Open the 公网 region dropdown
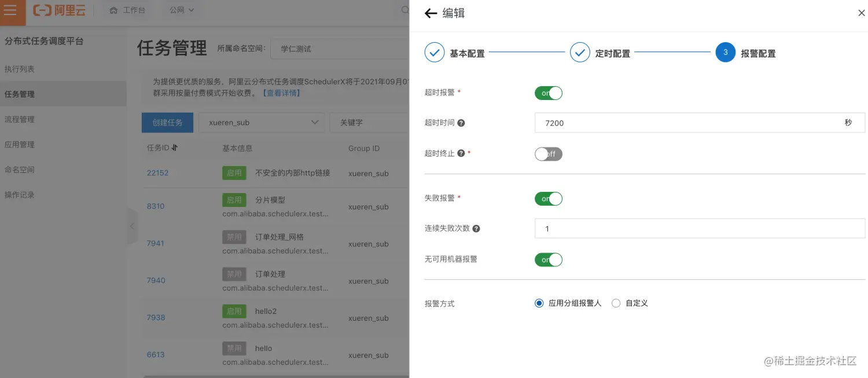Image resolution: width=868 pixels, height=378 pixels. click(x=182, y=10)
